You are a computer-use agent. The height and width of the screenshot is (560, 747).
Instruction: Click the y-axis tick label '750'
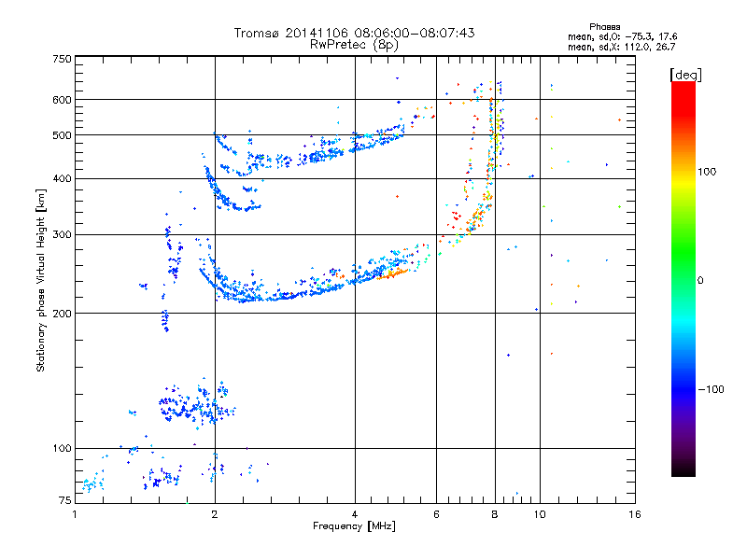coord(62,59)
